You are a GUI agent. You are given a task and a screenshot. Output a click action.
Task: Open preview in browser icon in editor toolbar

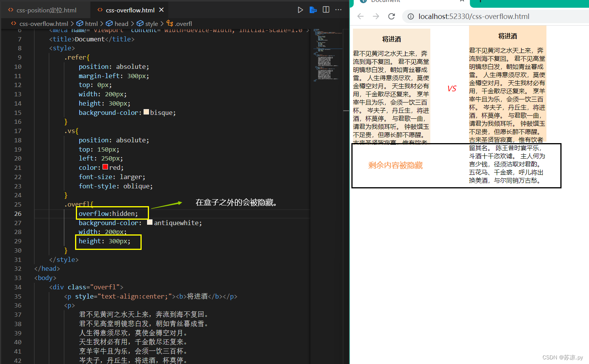coord(313,10)
